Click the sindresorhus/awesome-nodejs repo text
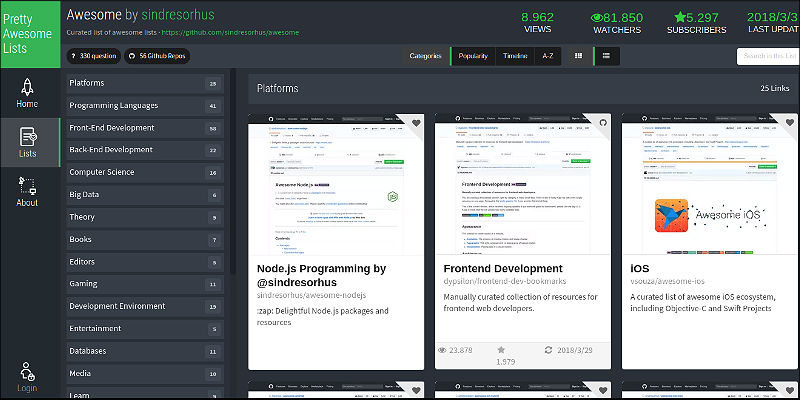This screenshot has height=400, width=800. point(311,295)
